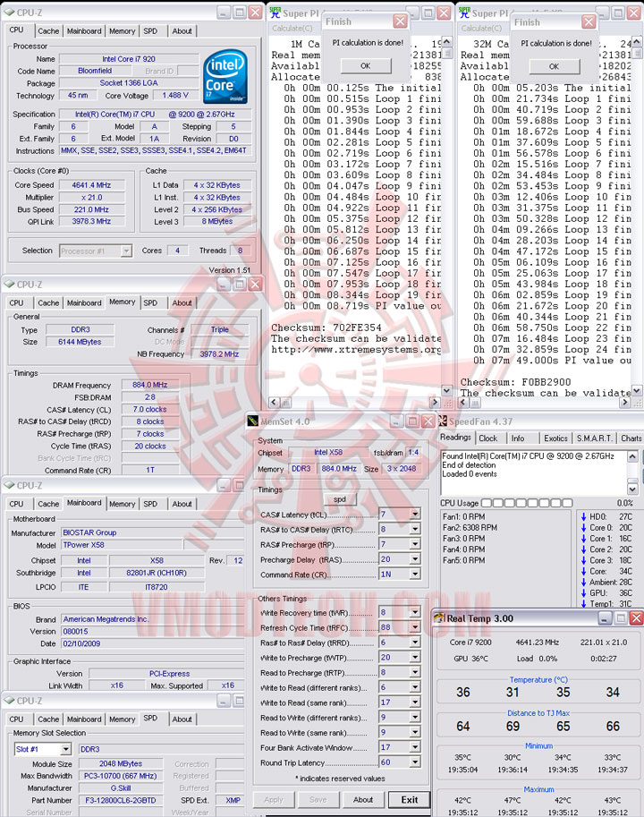Open Calculate(C) menu in the 32M Super PI window
This screenshot has width=644, height=817.
[x=481, y=28]
